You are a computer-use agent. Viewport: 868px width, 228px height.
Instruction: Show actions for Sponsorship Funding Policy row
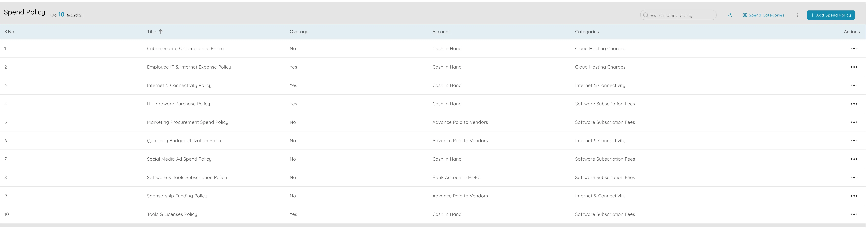pyautogui.click(x=854, y=196)
